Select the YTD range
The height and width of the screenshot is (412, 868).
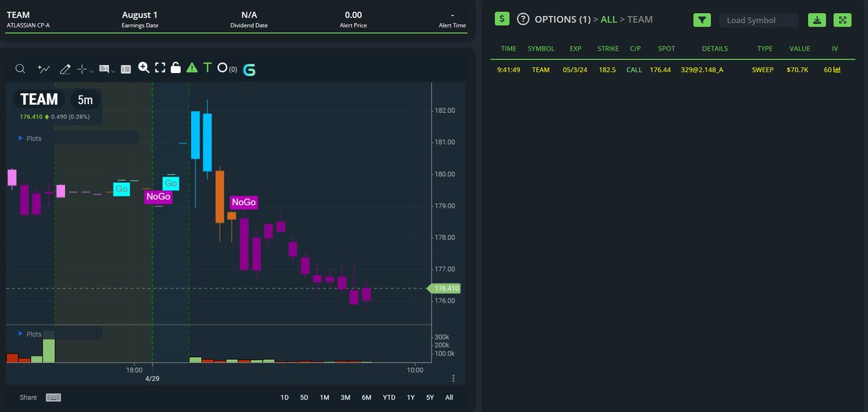[389, 398]
